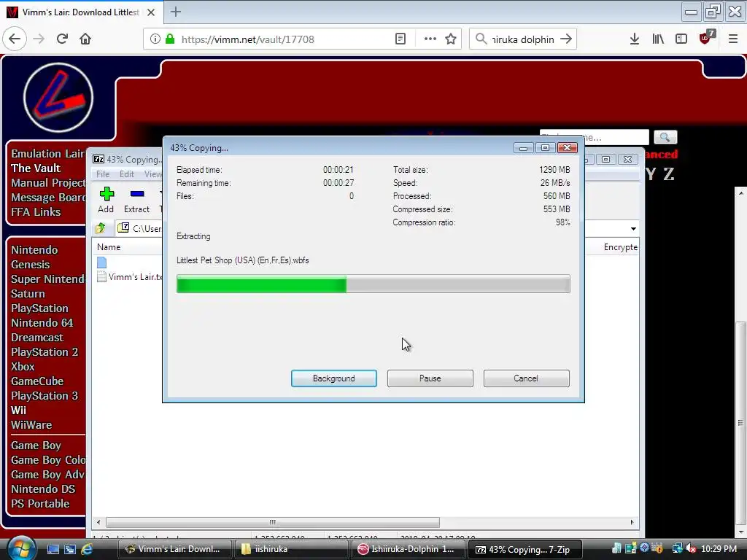Open the Windows Start menu
This screenshot has width=747, height=560.
pos(20,548)
